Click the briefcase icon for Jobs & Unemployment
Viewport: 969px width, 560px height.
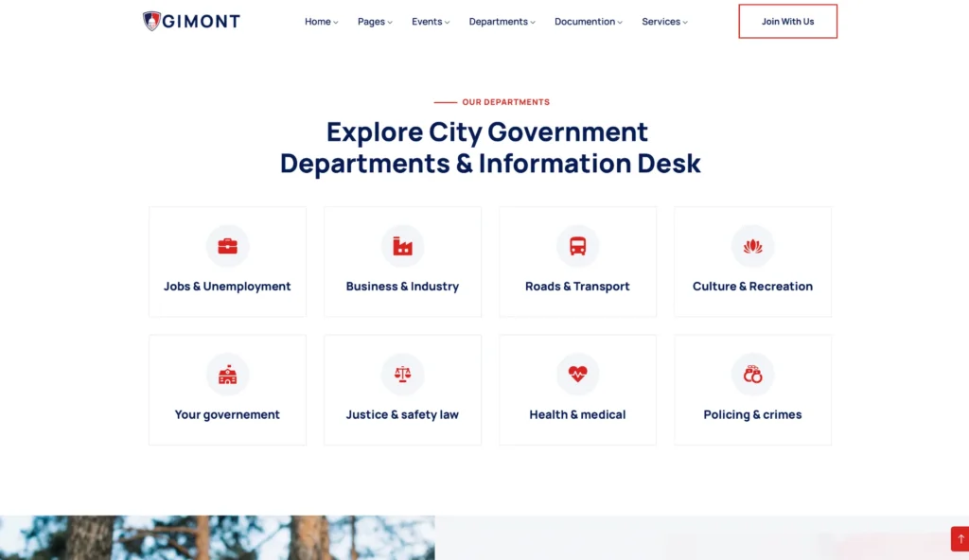pos(227,247)
